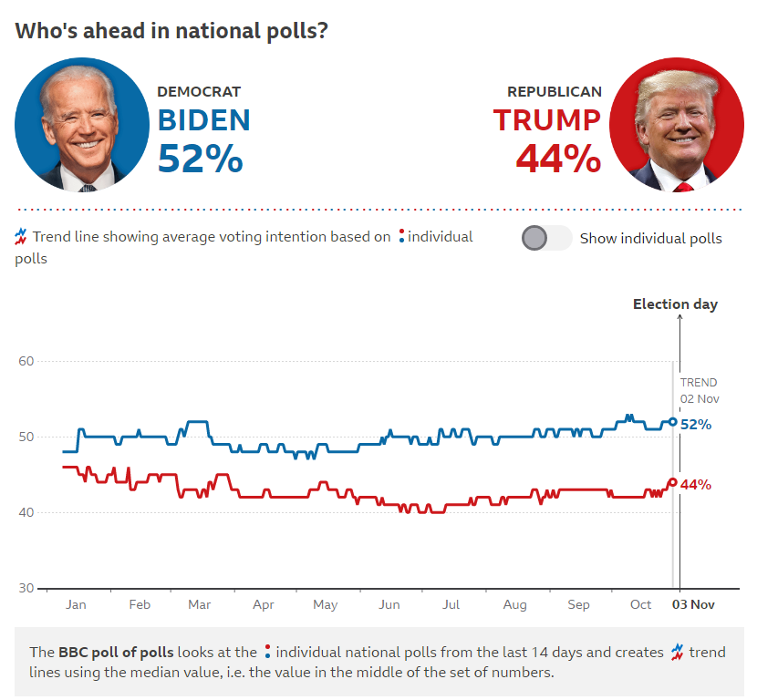Screen dimensions: 778x700
Task: Click the blue 52% end marker circle
Action: pyautogui.click(x=673, y=422)
